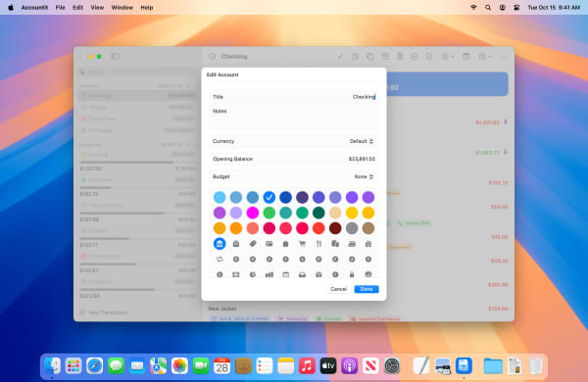The width and height of the screenshot is (588, 382).
Task: Launch Messages from the Dock
Action: [x=116, y=365]
